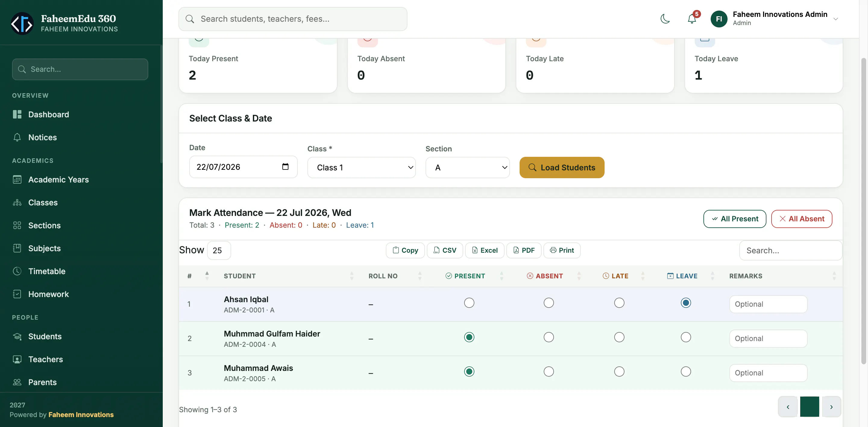Click the Sections grid icon
This screenshot has width=868, height=427.
17,226
